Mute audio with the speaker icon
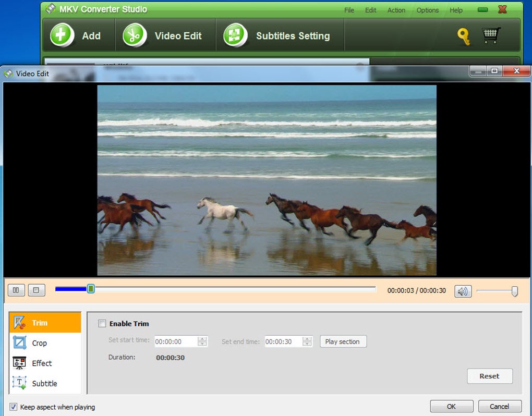The width and height of the screenshot is (532, 416). tap(463, 291)
